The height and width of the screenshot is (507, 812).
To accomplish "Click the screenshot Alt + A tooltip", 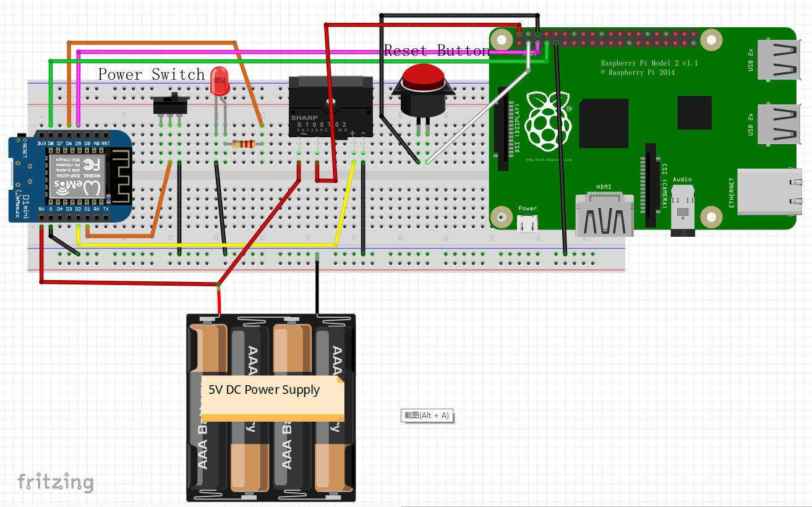I will (x=427, y=415).
